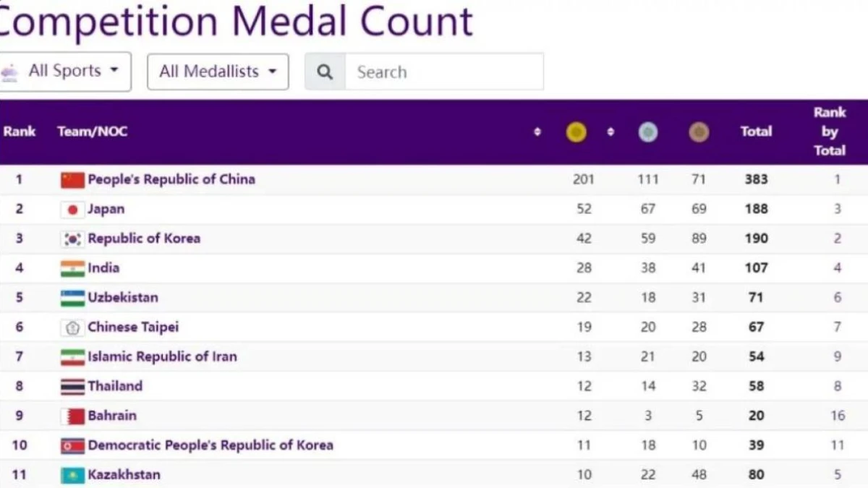Screen dimensions: 868x488
Task: Click the bronze medal column icon
Action: [x=699, y=132]
